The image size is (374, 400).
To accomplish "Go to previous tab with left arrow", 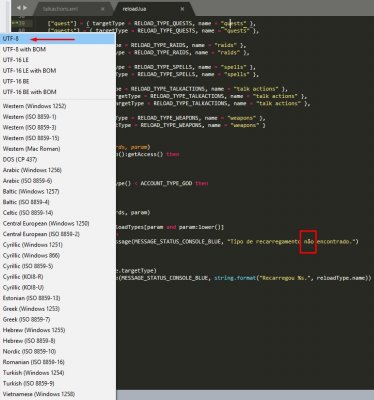I will point(19,7).
